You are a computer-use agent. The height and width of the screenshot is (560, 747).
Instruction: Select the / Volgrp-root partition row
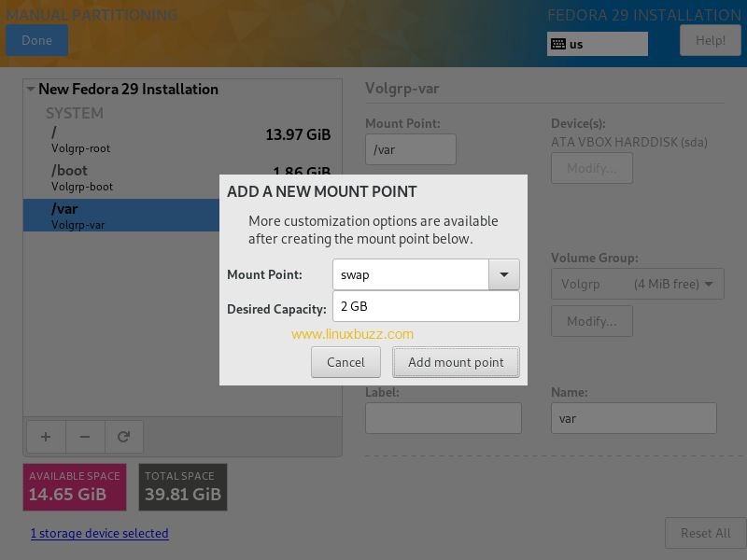(x=182, y=140)
